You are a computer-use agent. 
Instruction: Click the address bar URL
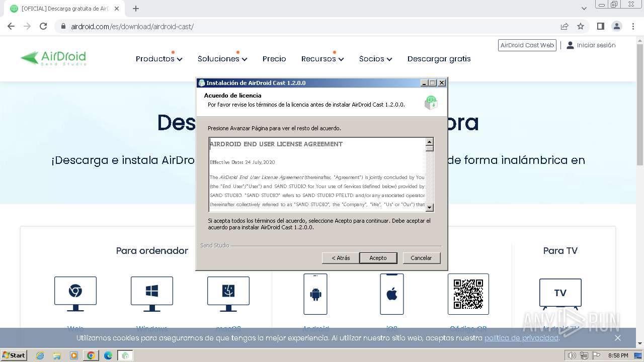click(132, 27)
